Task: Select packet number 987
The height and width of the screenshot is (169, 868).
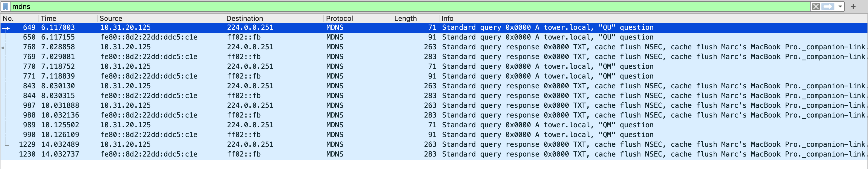Action: pos(434,106)
